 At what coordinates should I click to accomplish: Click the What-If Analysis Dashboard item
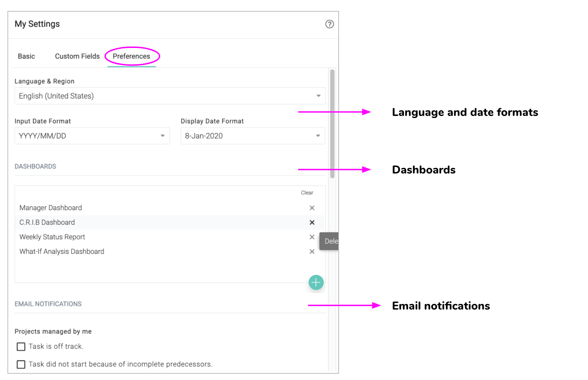(62, 252)
